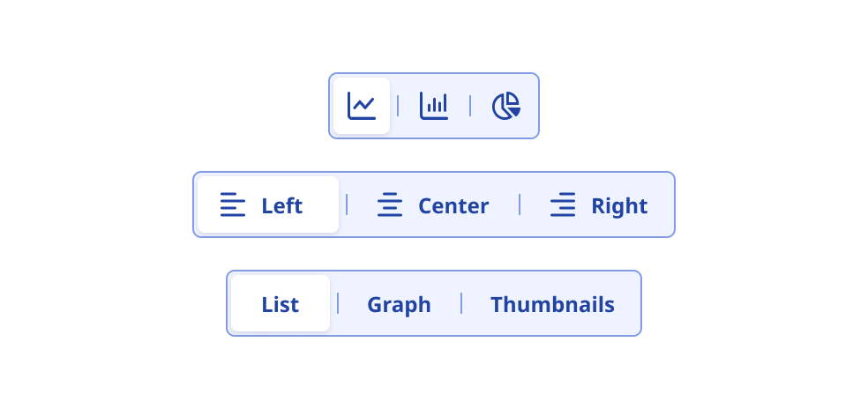Switch to the List view tab
Image resolution: width=868 pixels, height=409 pixels.
point(281,305)
